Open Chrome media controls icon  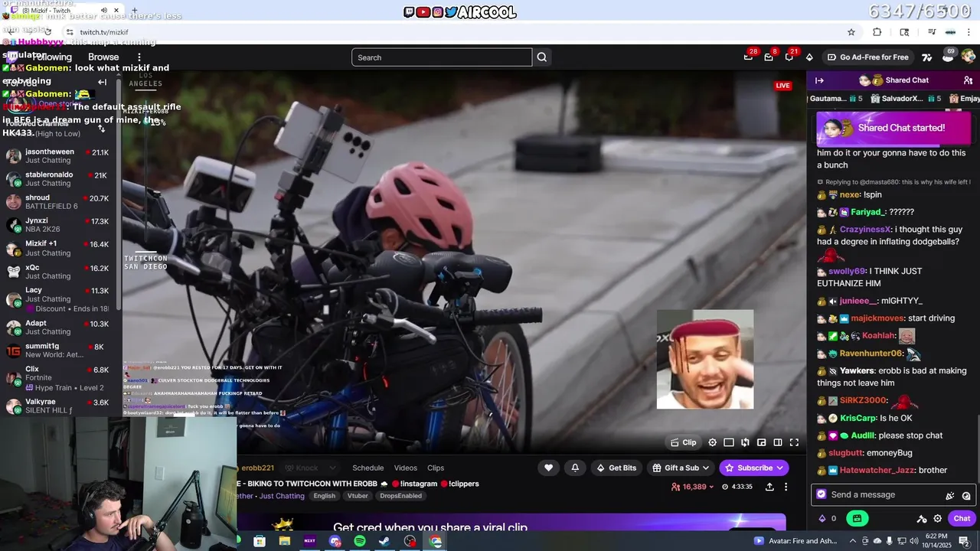tap(932, 32)
